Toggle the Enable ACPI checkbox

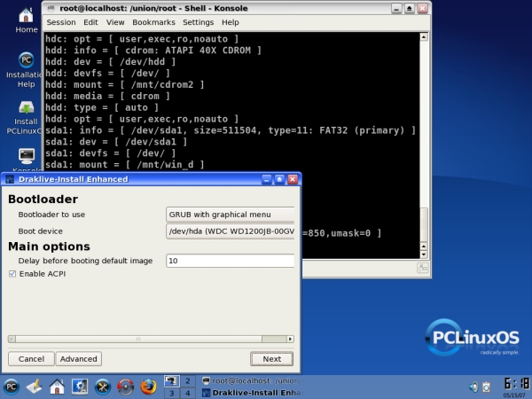pos(12,274)
